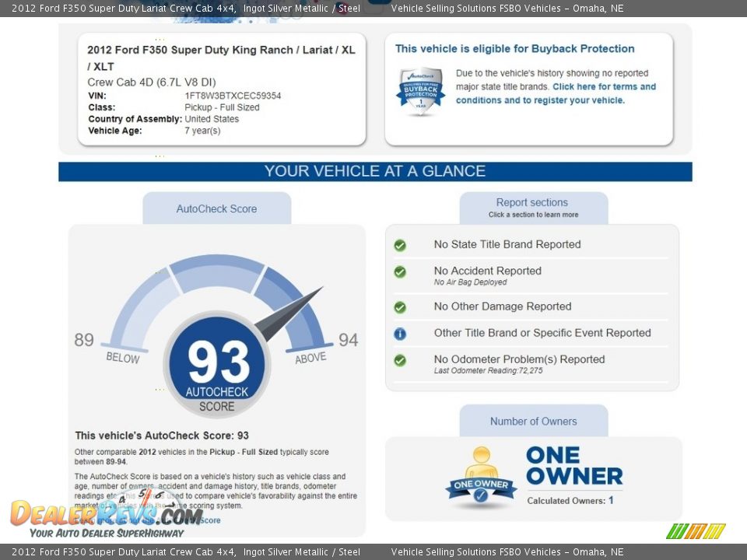Click the AutoCheck Buyback Protection shield badge

coord(420,90)
